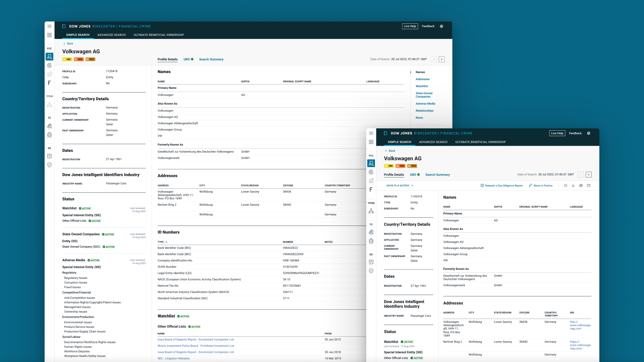Image resolution: width=644 pixels, height=362 pixels.
Task: Open the ship icon in back window sidebar
Action: pyautogui.click(x=49, y=135)
